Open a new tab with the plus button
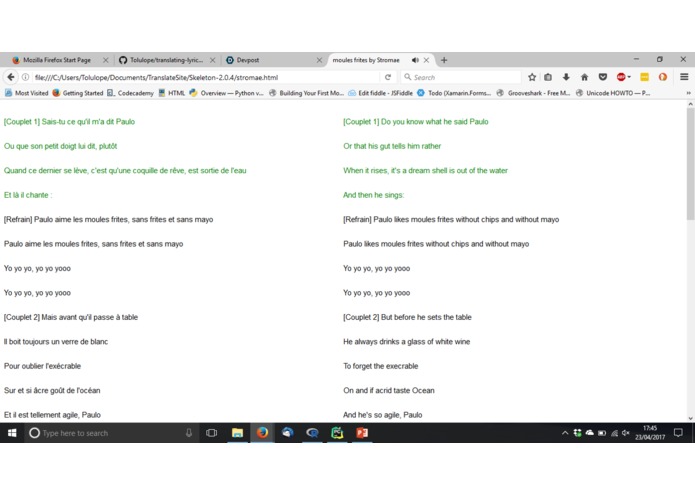The width and height of the screenshot is (695, 494). tap(444, 60)
